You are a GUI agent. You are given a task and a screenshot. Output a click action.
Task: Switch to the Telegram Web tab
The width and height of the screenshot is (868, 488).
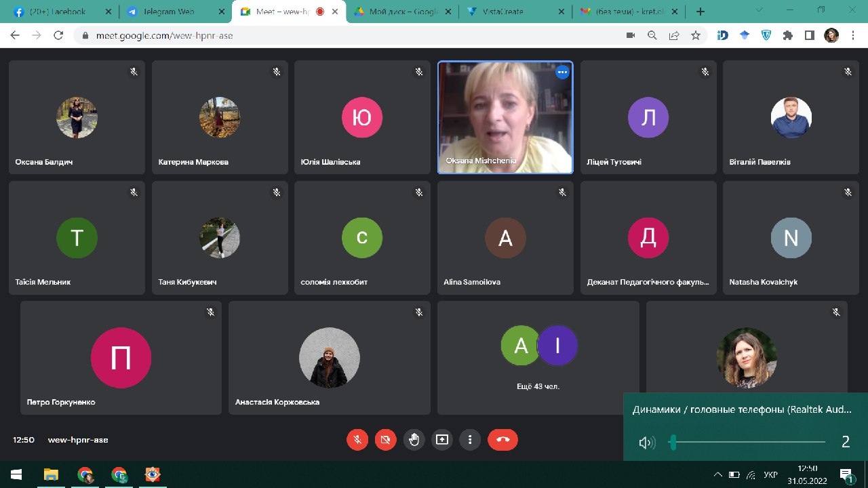[168, 12]
